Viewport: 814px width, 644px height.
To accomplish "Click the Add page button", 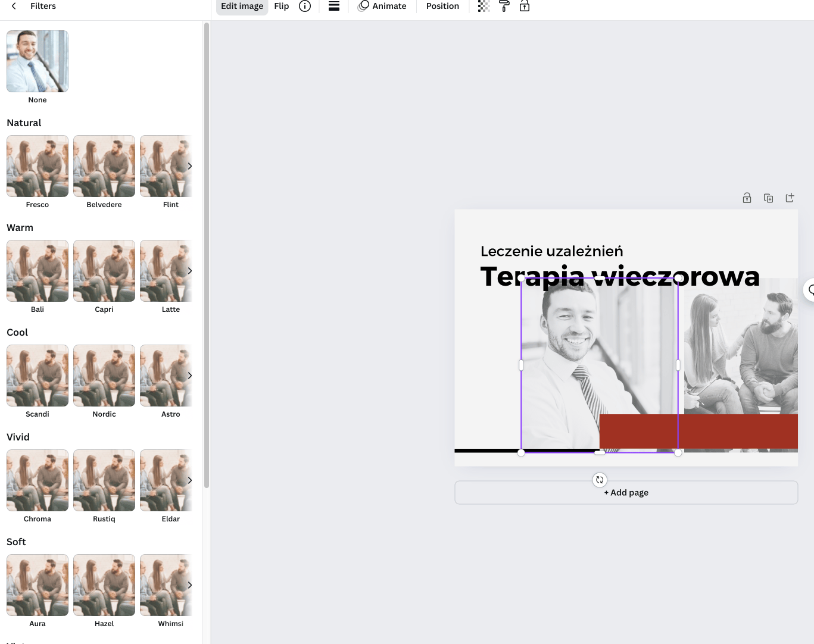I will (626, 493).
